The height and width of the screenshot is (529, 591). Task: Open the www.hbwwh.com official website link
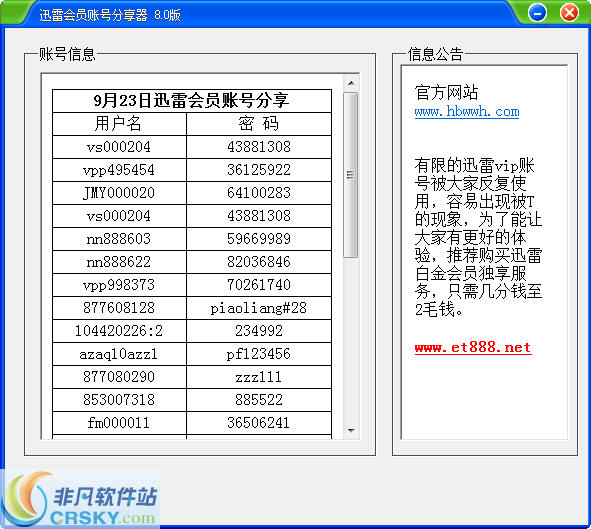pos(467,112)
